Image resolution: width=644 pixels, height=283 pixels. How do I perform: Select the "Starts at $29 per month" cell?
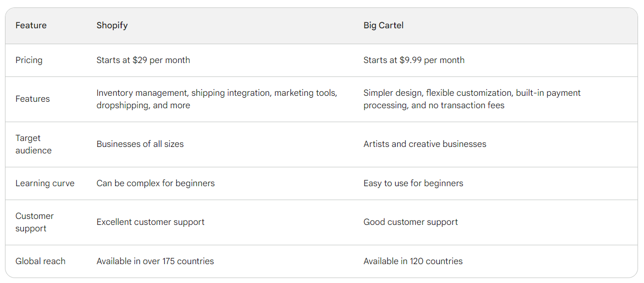coord(143,60)
